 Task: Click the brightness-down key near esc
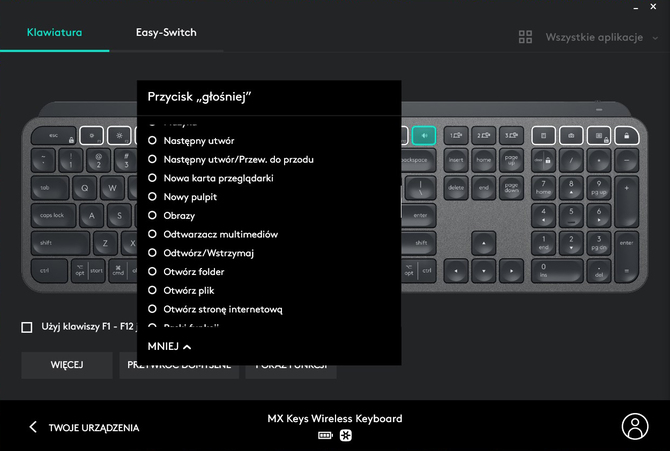[94, 135]
